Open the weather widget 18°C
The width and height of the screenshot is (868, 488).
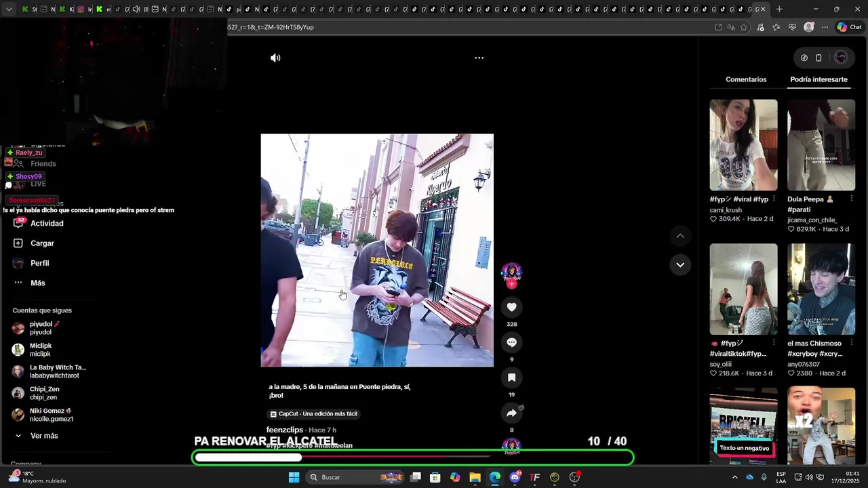[x=37, y=477]
